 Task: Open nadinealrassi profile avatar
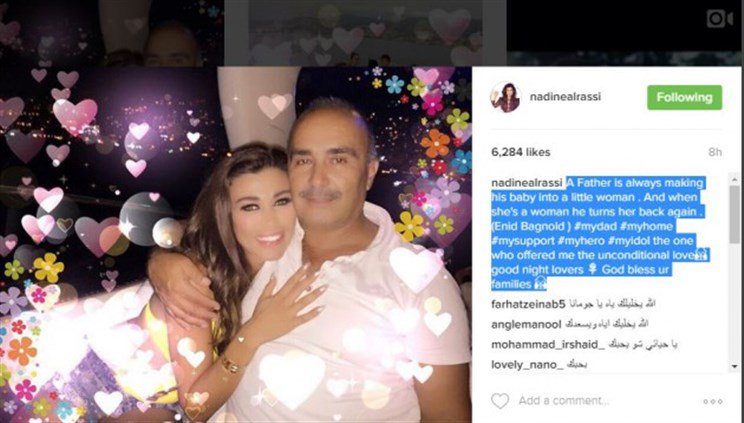click(505, 97)
